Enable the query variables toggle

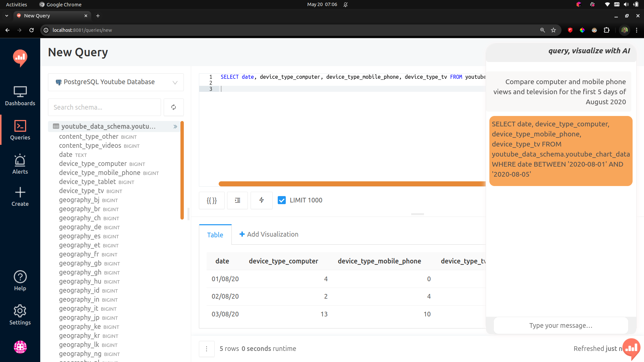(212, 200)
